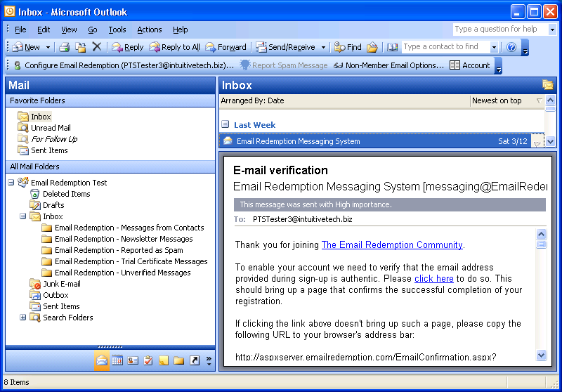Collapse the Last Week message group
The image size is (562, 392).
click(x=225, y=124)
